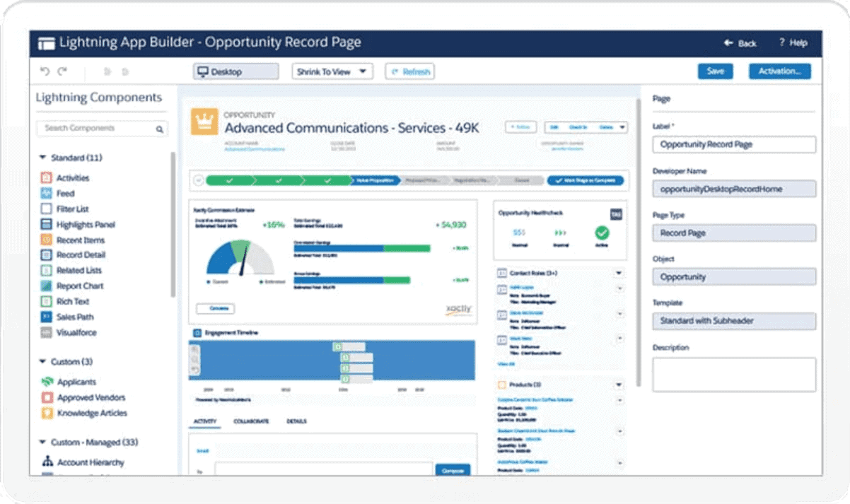Collapse the Standard (11) section

point(43,158)
